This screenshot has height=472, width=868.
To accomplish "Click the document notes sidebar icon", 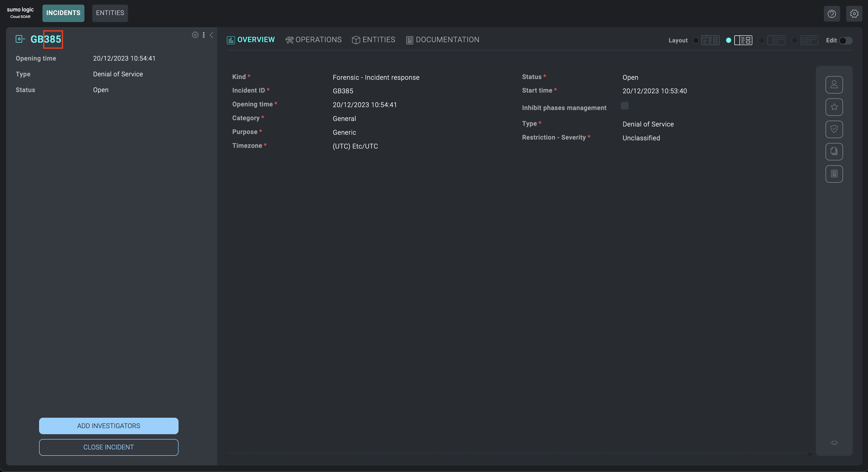I will [x=834, y=174].
